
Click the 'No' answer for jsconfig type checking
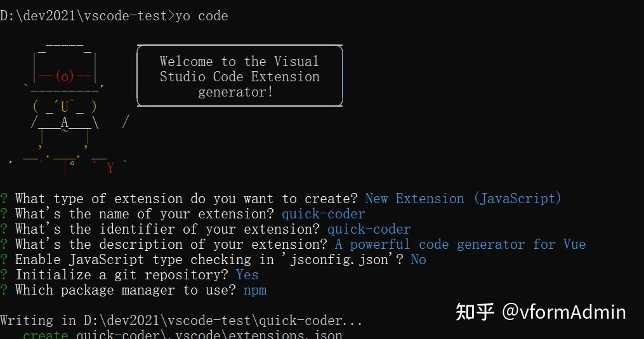click(x=418, y=260)
